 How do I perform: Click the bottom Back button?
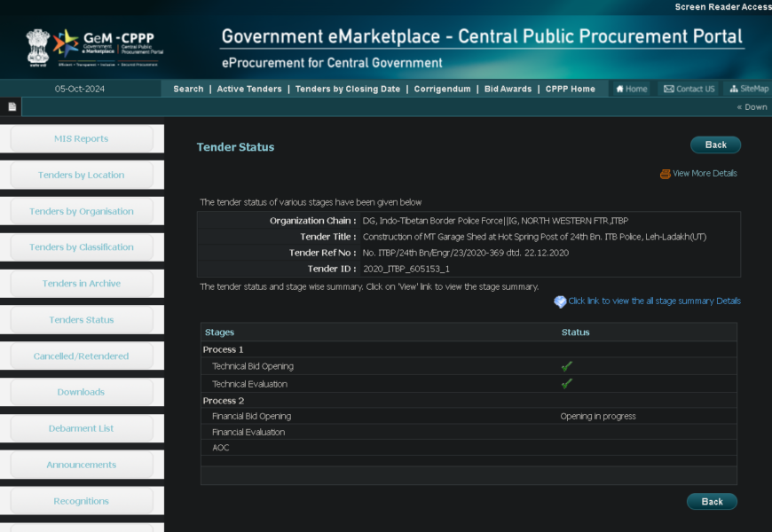coord(712,502)
